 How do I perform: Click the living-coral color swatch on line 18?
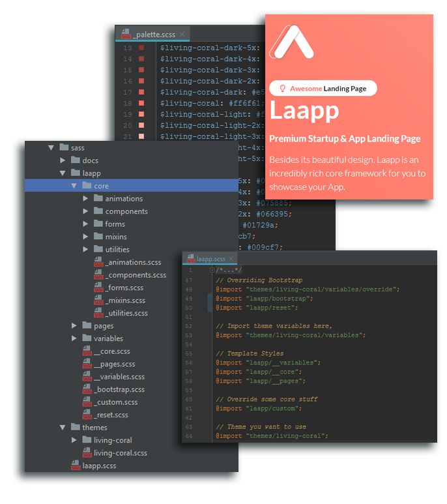[141, 103]
